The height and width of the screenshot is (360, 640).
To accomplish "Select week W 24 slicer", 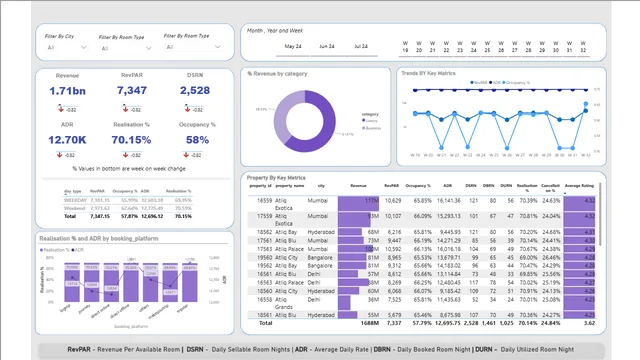I will (473, 47).
